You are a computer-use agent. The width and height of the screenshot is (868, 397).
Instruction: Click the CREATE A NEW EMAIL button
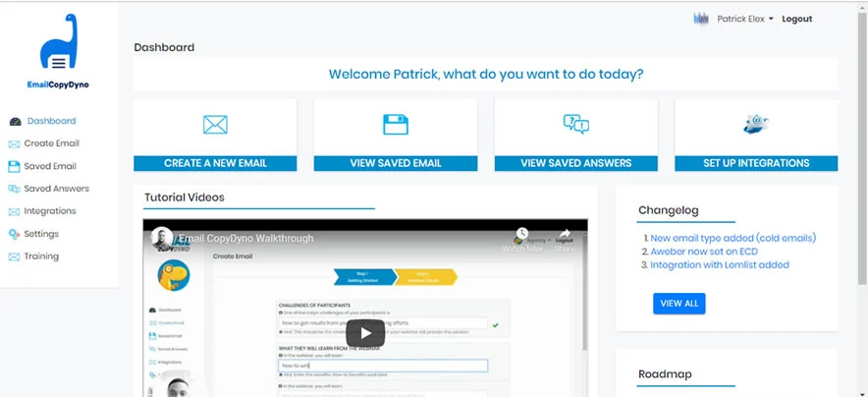[x=215, y=163]
